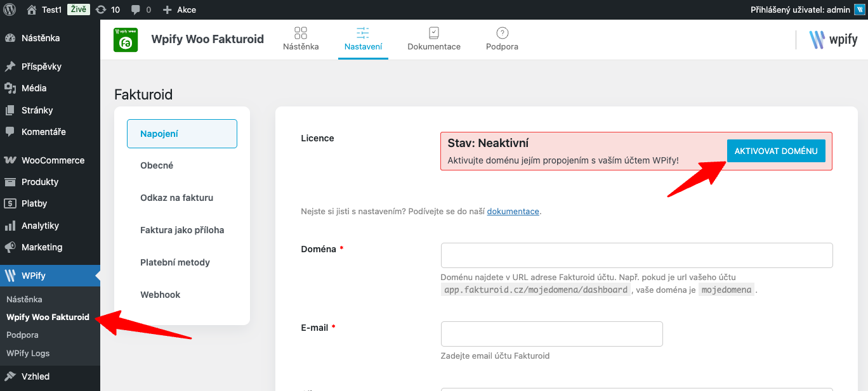Open WooCommerce in the sidebar
The height and width of the screenshot is (391, 868).
[53, 160]
